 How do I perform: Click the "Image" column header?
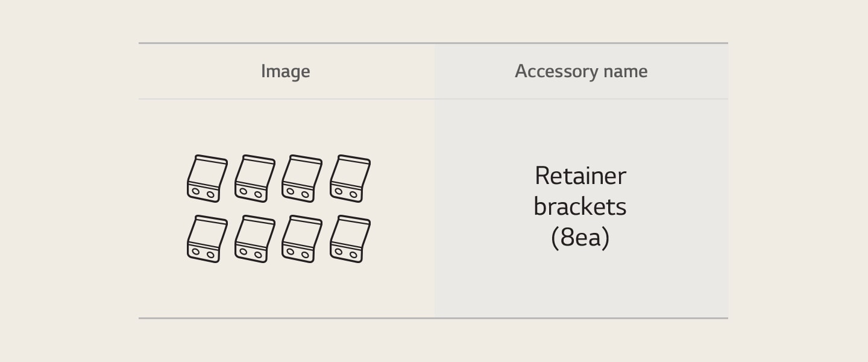(286, 71)
